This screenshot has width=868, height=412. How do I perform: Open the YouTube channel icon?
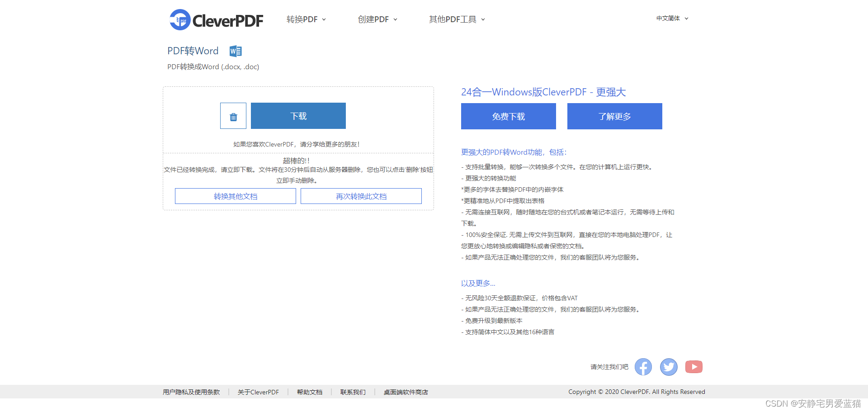click(x=694, y=367)
